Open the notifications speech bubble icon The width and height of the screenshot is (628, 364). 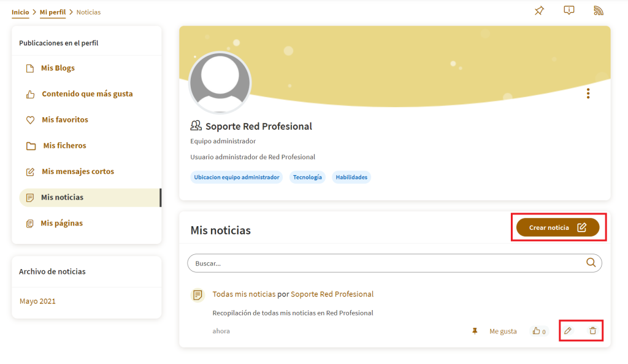[x=569, y=10]
